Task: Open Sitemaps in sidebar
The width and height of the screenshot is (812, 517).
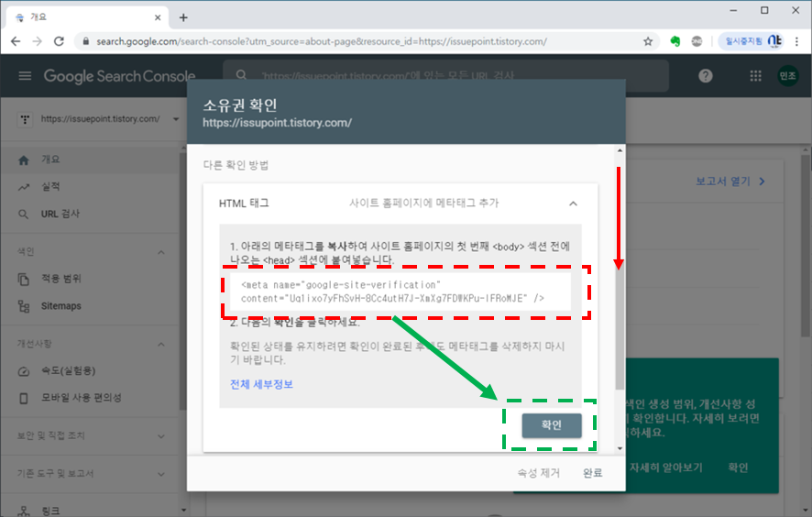Action: [x=90, y=306]
